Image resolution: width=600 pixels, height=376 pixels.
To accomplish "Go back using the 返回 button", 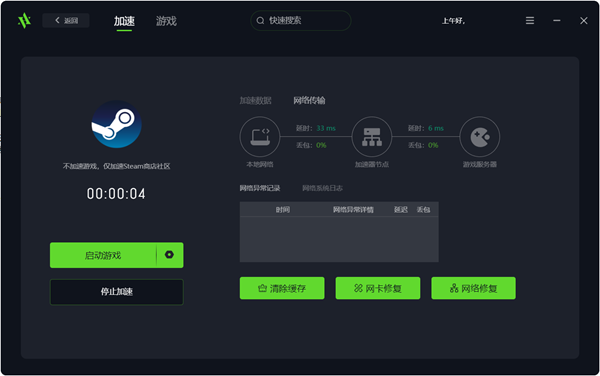I will click(x=66, y=20).
